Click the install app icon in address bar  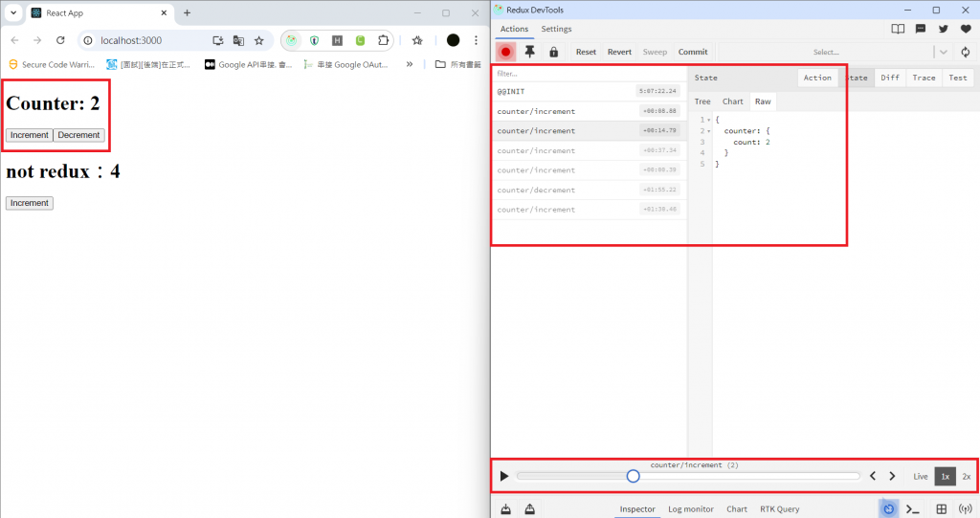tap(218, 40)
